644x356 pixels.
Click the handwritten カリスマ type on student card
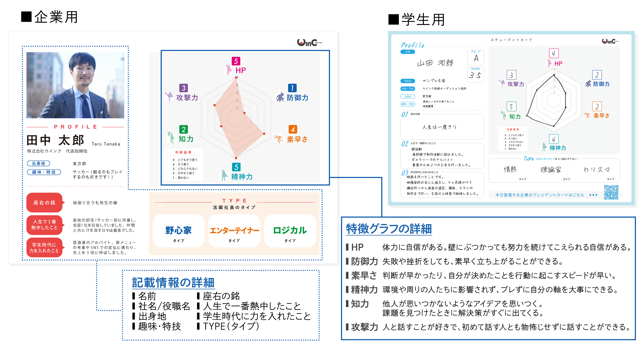[597, 170]
